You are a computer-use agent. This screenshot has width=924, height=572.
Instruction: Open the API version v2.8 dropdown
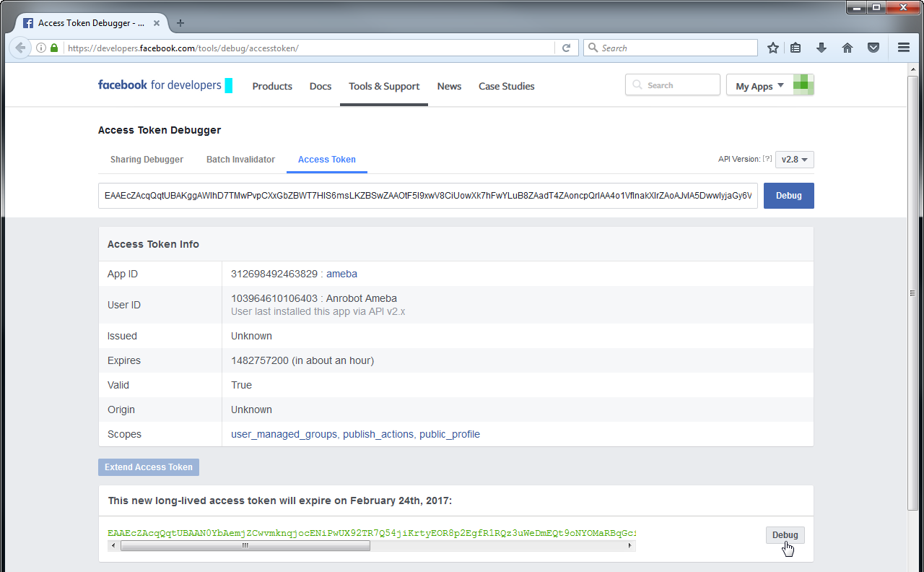pyautogui.click(x=795, y=160)
